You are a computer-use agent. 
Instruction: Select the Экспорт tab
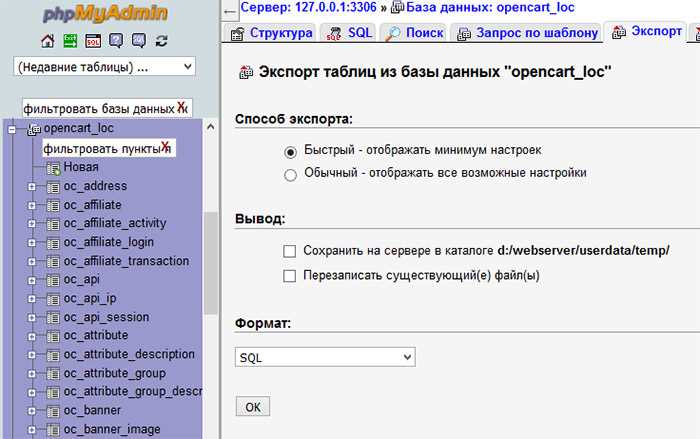(647, 32)
